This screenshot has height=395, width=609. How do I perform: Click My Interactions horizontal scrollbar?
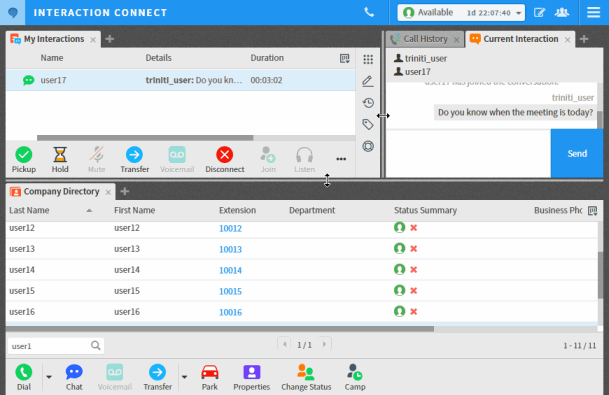[x=145, y=138]
